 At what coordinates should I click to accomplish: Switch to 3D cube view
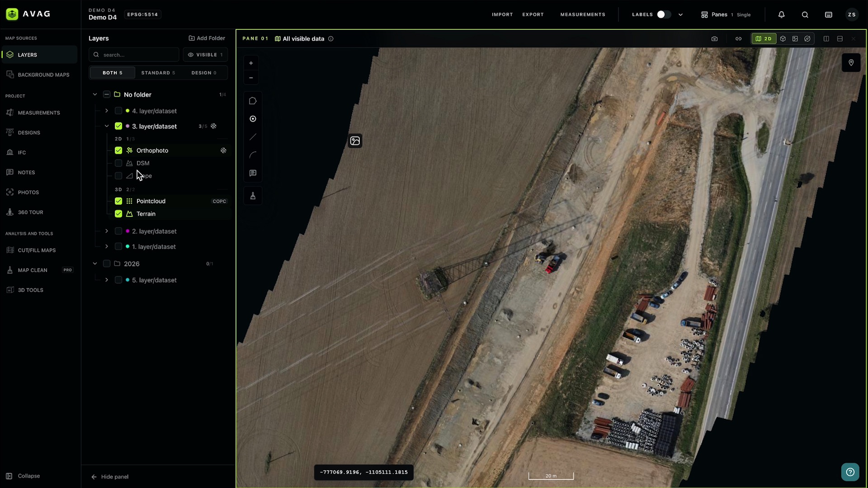(783, 39)
